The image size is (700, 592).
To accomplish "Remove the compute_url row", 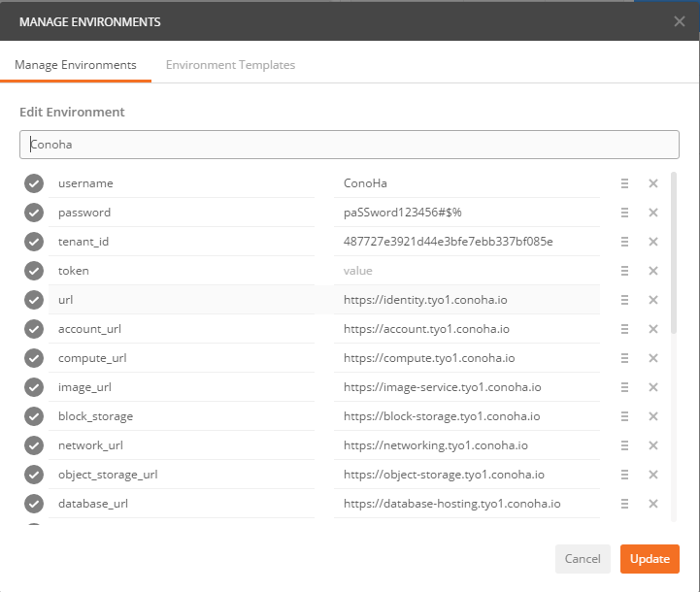I will tap(653, 358).
